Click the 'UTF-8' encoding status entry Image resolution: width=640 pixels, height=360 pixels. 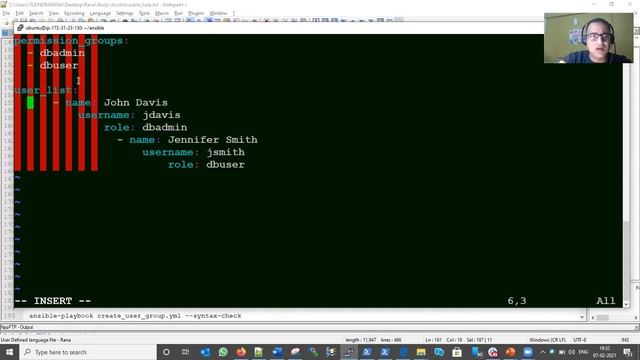(x=580, y=340)
